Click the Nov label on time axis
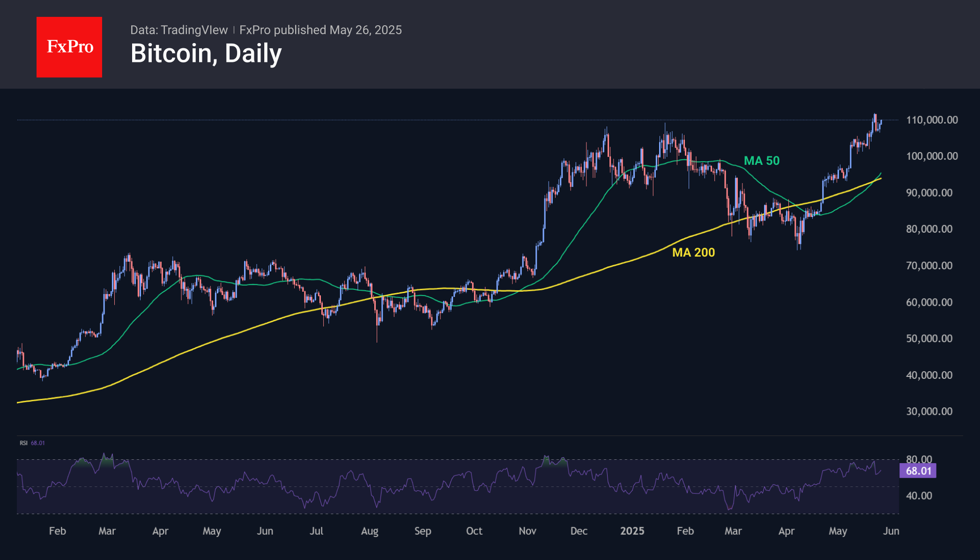Viewport: 980px width, 560px height. pos(527,531)
